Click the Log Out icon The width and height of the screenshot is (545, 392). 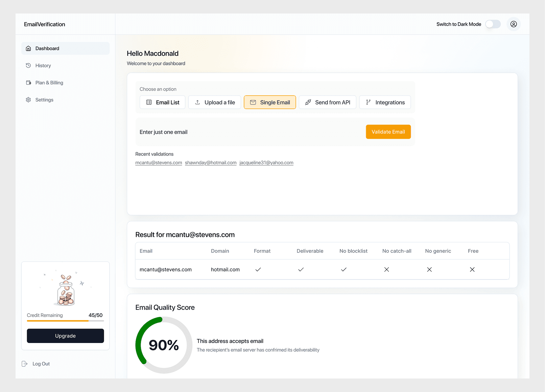(x=24, y=364)
